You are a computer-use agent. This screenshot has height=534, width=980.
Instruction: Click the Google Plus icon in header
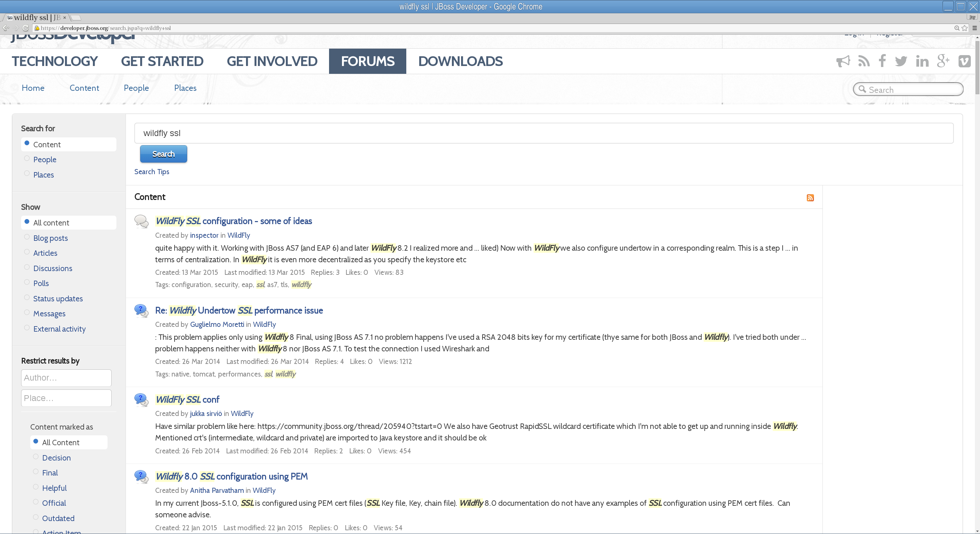click(x=943, y=61)
